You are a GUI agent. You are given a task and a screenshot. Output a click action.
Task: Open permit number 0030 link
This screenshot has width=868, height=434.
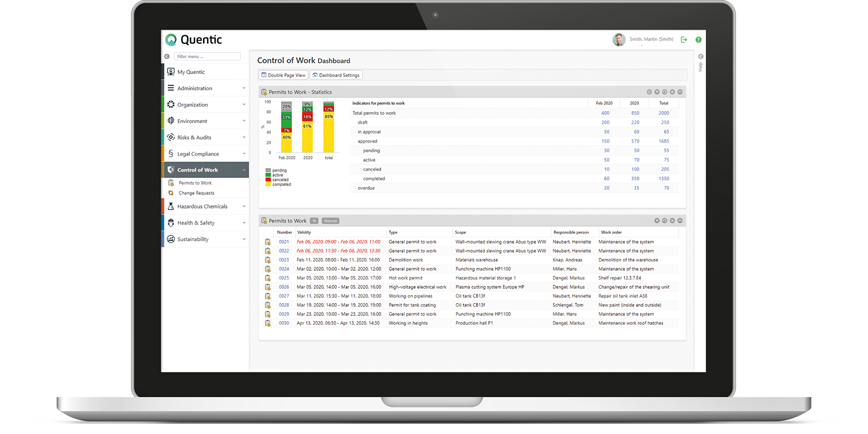(x=284, y=323)
